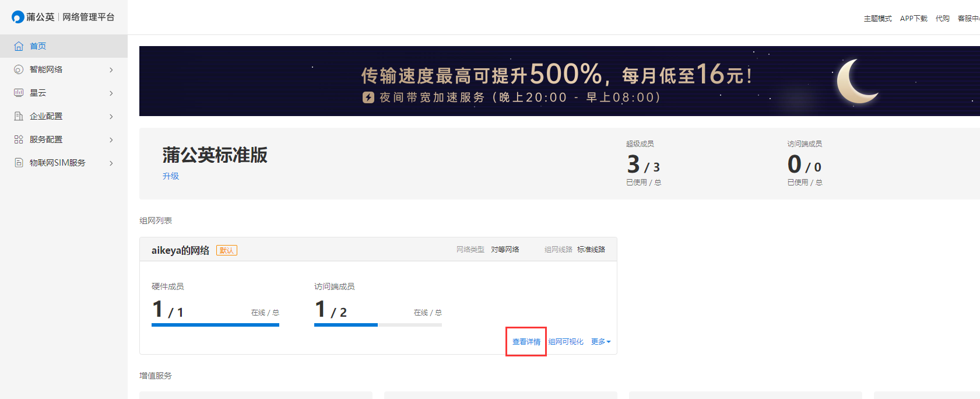
Task: Click the 硬件成员 progress bar
Action: [x=215, y=325]
